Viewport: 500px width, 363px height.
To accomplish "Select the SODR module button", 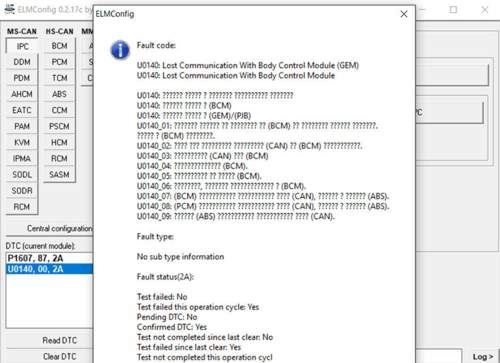I will pos(22,191).
